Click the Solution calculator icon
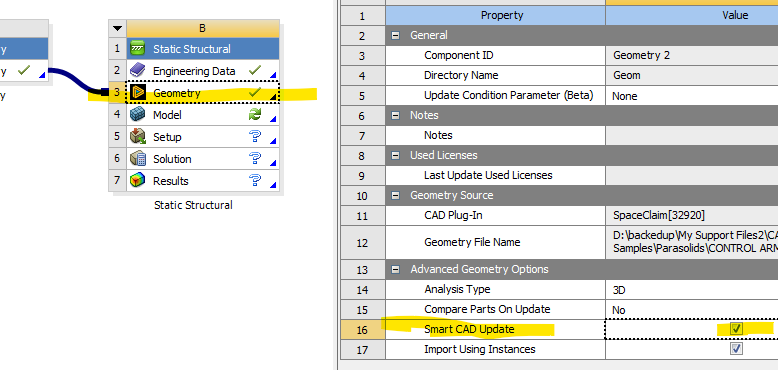 (x=137, y=159)
